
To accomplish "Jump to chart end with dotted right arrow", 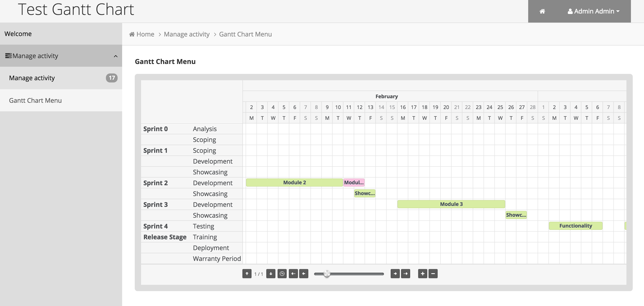I will (x=406, y=274).
